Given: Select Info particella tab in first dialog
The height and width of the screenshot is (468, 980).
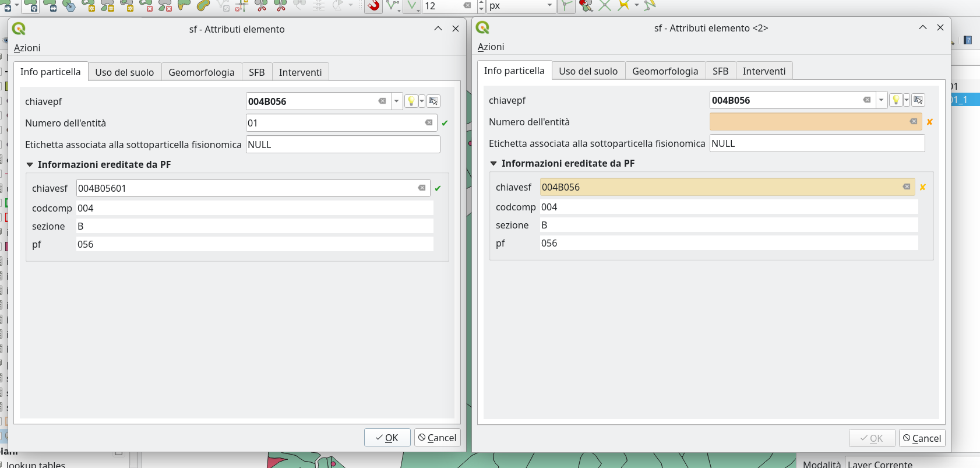Looking at the screenshot, I should coord(51,72).
